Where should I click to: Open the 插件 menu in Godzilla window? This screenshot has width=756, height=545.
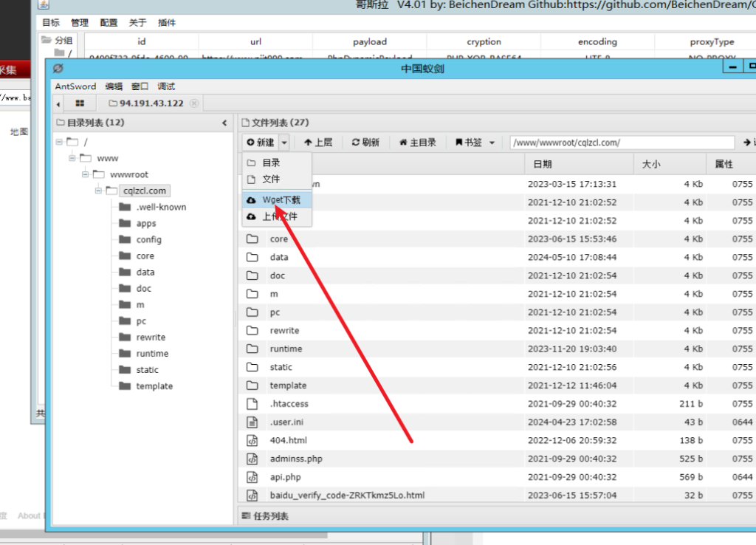pyautogui.click(x=167, y=23)
